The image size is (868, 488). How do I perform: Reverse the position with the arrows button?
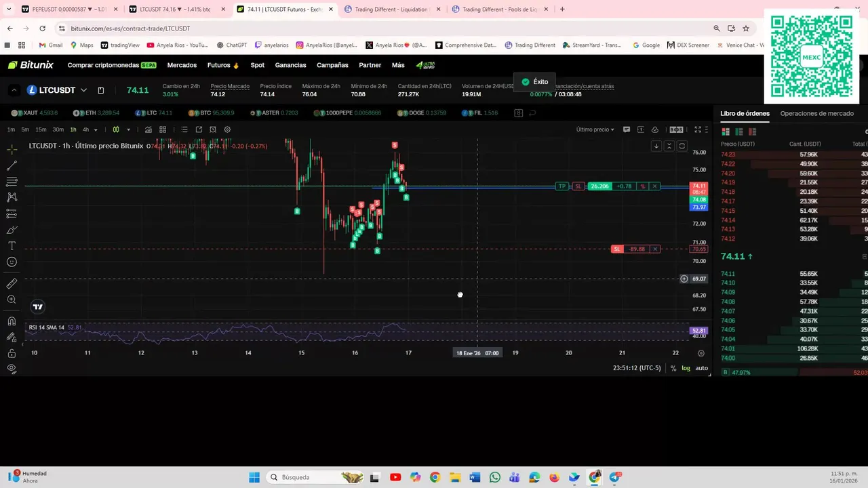[x=642, y=186]
